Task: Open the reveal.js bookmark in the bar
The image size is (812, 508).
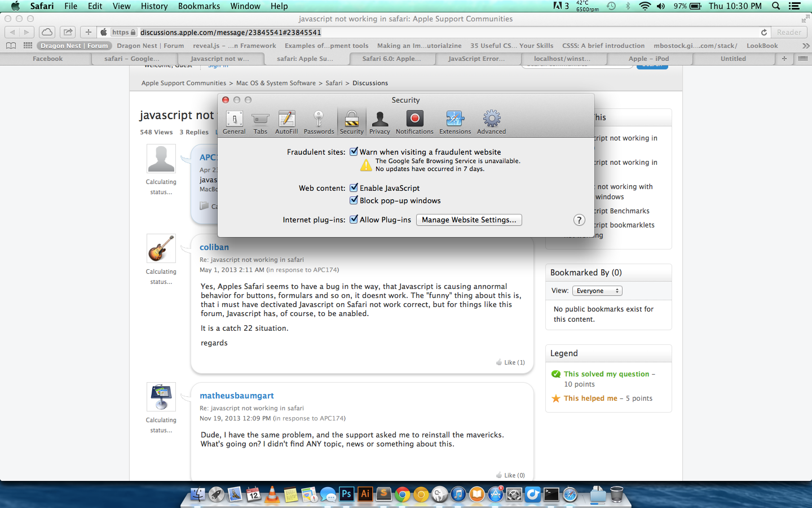Action: (235, 46)
